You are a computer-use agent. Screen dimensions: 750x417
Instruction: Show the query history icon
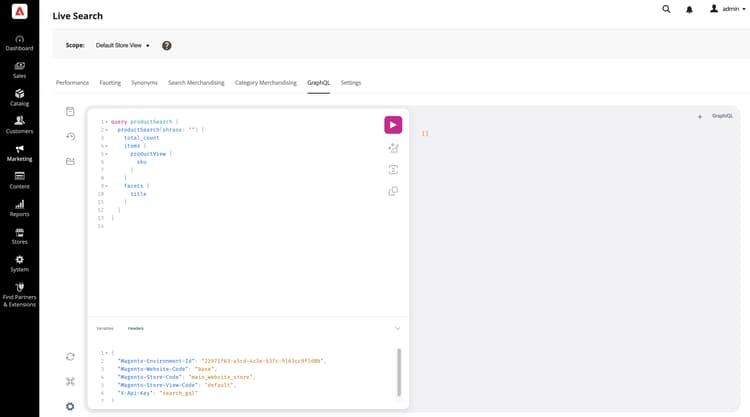tap(70, 136)
